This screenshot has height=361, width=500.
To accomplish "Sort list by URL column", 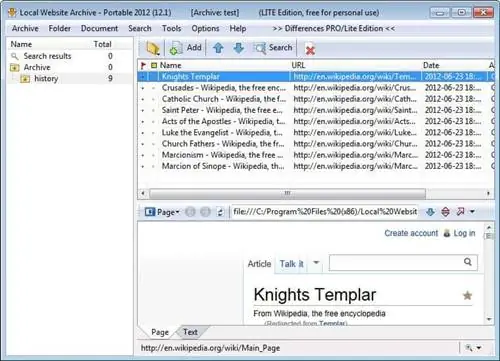I will pos(298,65).
